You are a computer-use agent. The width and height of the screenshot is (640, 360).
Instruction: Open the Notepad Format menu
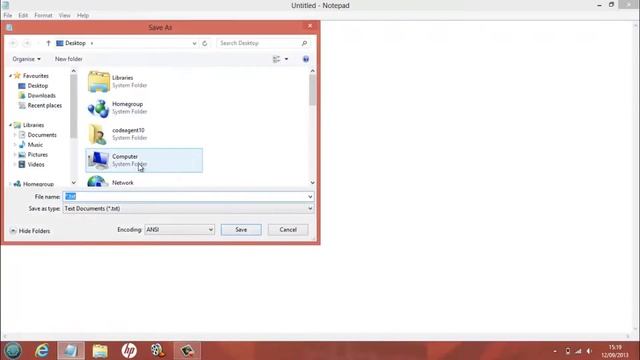tap(43, 16)
